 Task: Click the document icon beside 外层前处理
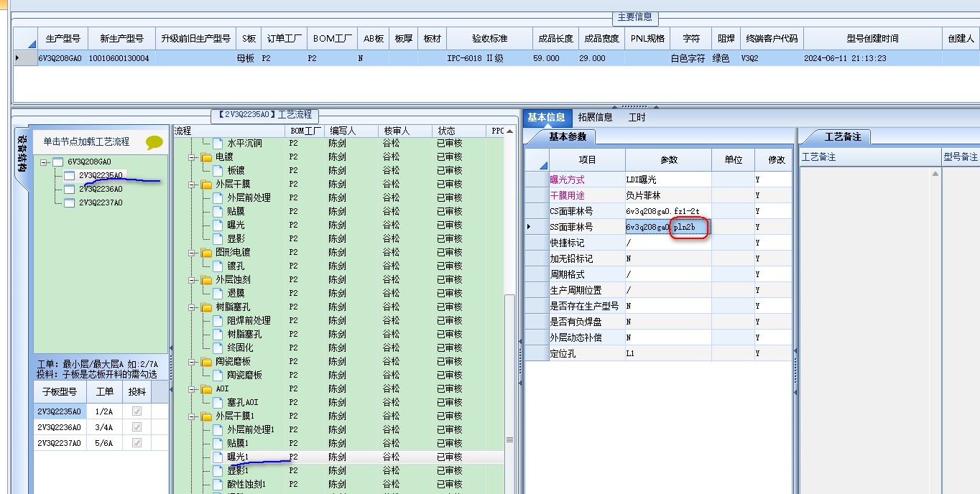coord(218,197)
